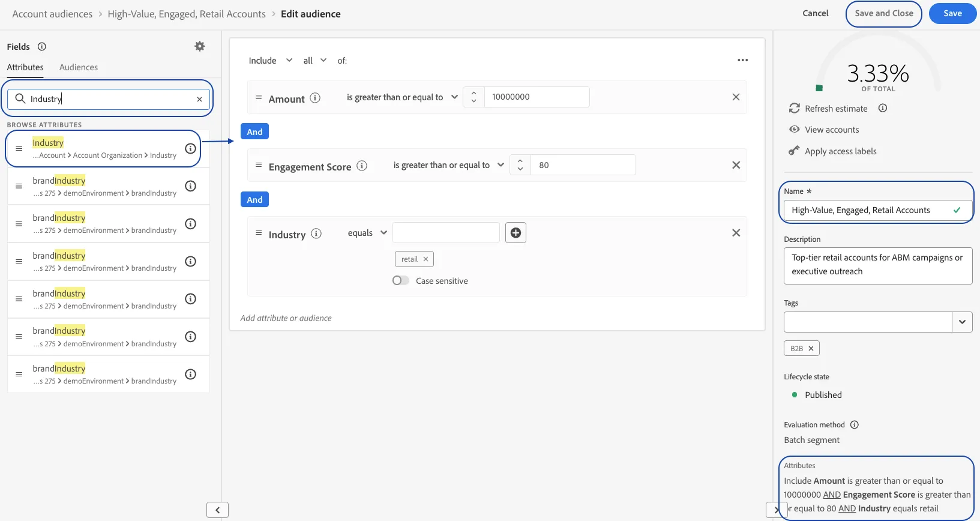Click info icon beside Industry rule label
This screenshot has width=980, height=521.
pos(316,233)
